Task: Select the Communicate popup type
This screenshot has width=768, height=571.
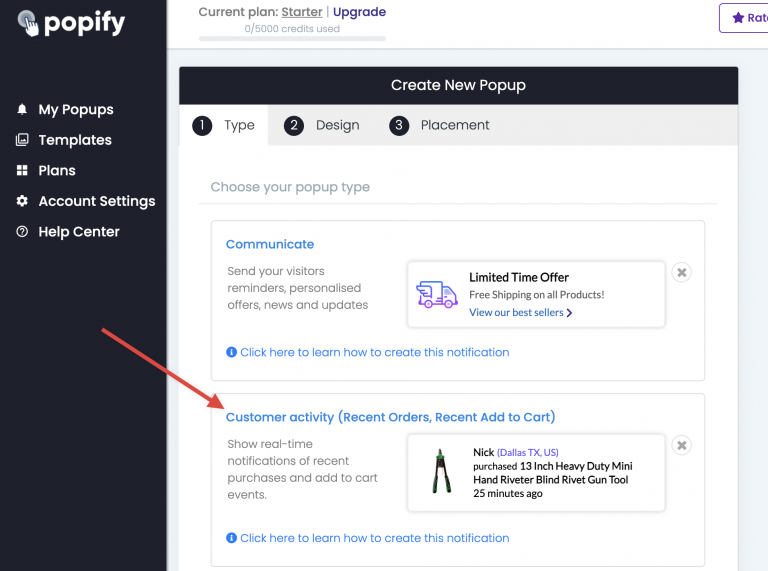Action: click(270, 244)
